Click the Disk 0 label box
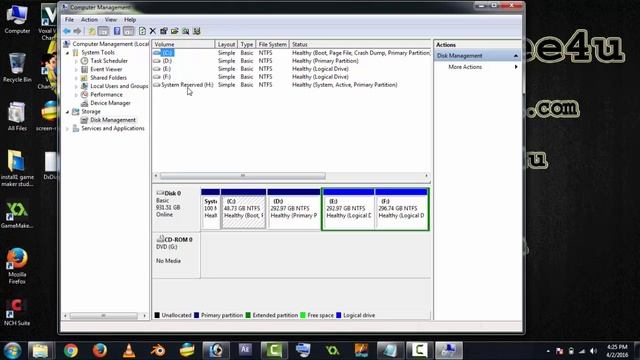This screenshot has width=640, height=360. coord(176,209)
